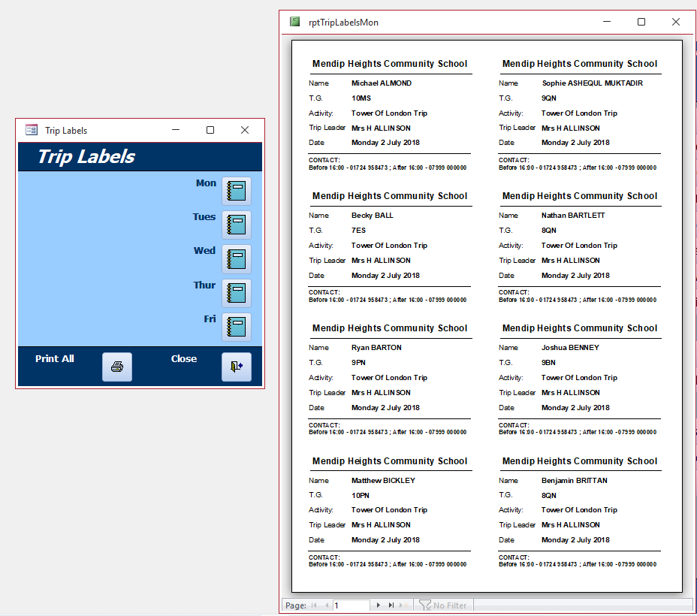Close the rptTripLabelsMon report window

pos(676,22)
